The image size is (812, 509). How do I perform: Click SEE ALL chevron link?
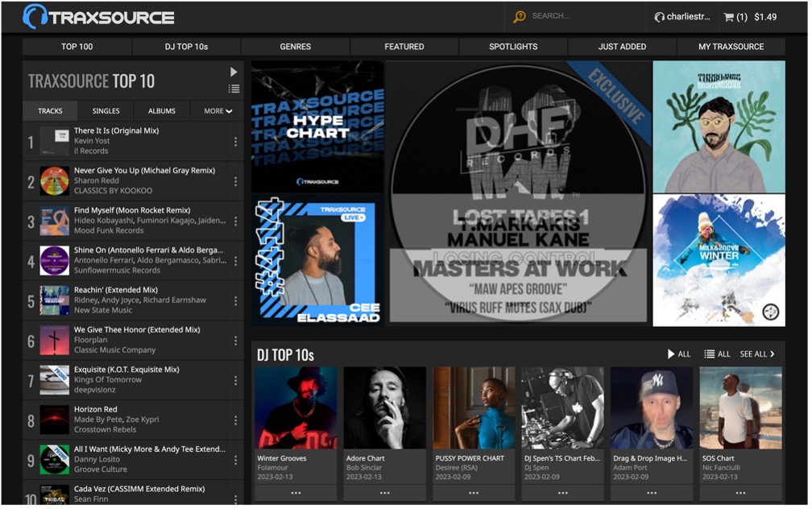[757, 354]
